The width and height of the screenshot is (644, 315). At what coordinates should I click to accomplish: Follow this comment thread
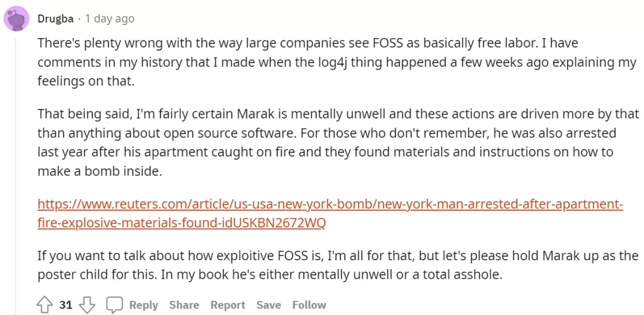click(x=309, y=305)
